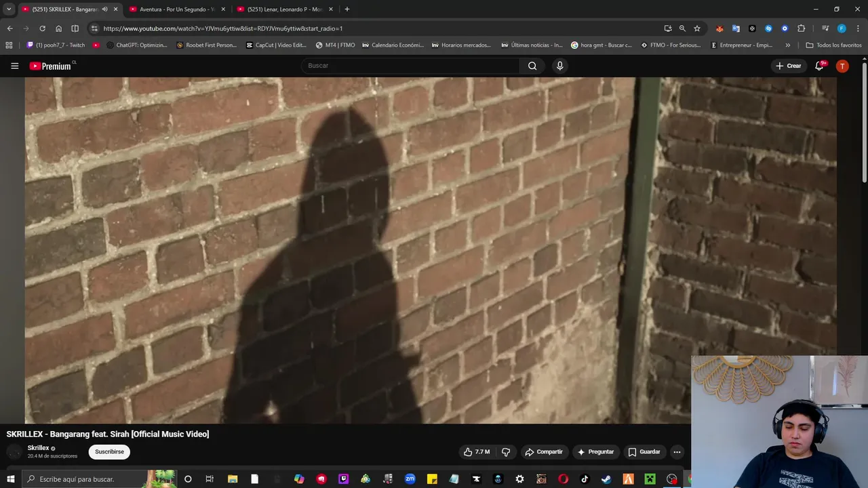Open the browser zoom magnifier icon
Image resolution: width=868 pixels, height=488 pixels.
click(x=682, y=28)
